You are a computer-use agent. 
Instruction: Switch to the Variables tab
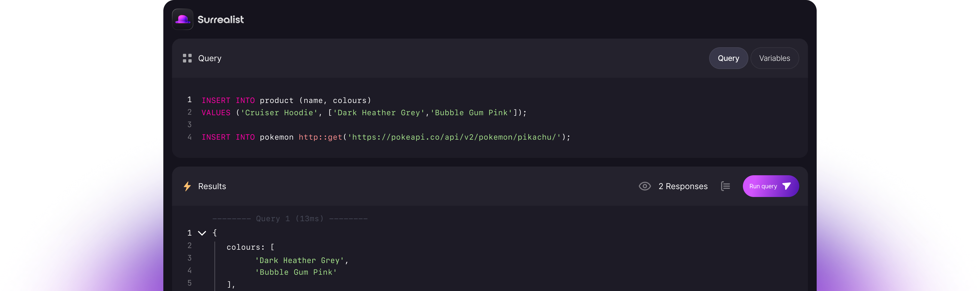tap(774, 58)
